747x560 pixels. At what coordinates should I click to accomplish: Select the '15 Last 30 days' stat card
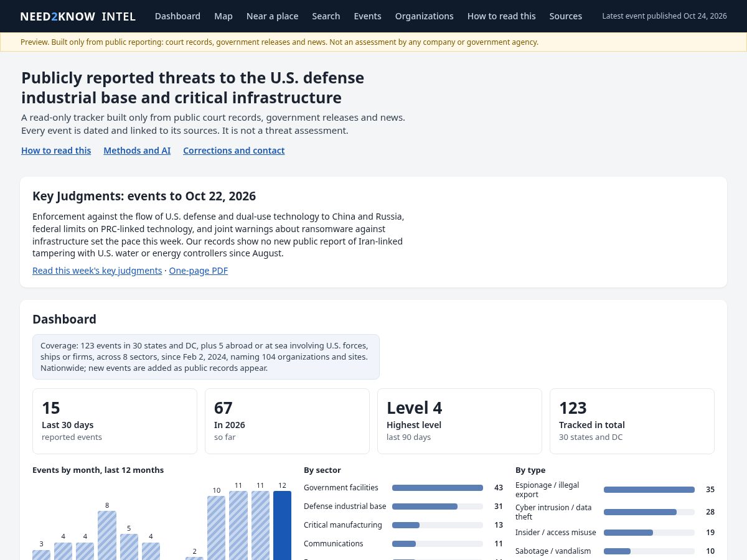115,421
